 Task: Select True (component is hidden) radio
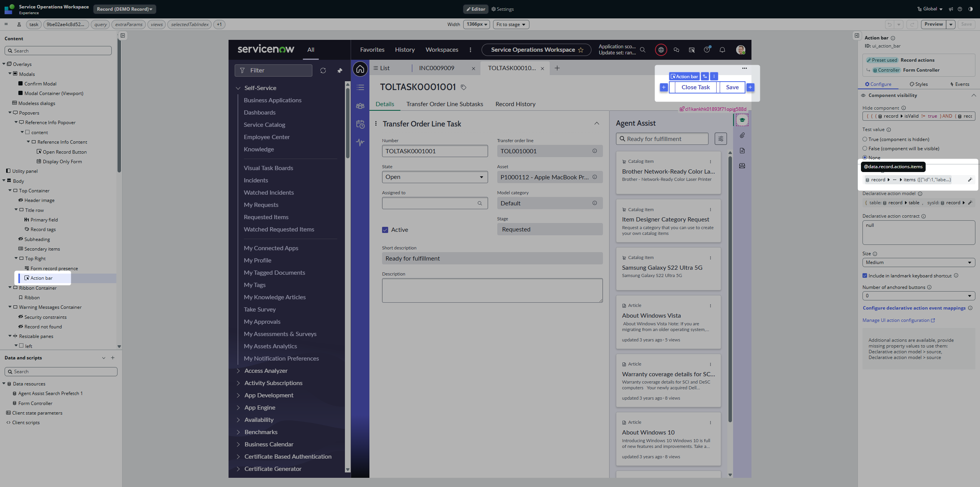pyautogui.click(x=865, y=139)
